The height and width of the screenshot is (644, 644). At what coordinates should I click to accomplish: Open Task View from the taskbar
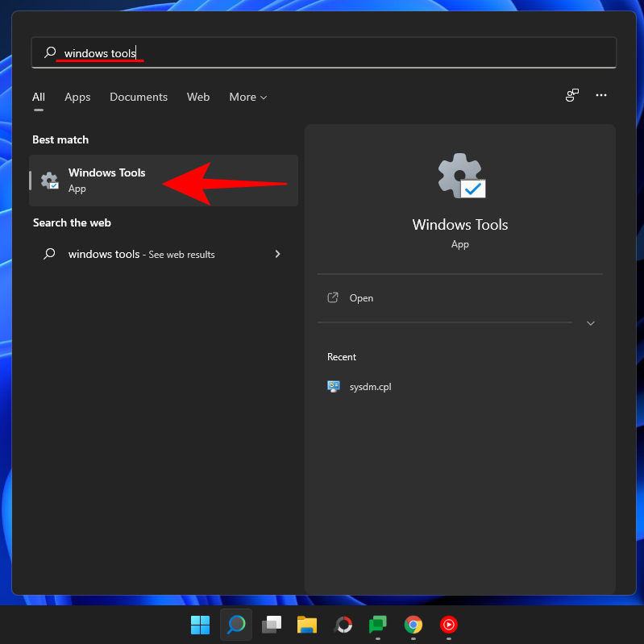coord(272,625)
